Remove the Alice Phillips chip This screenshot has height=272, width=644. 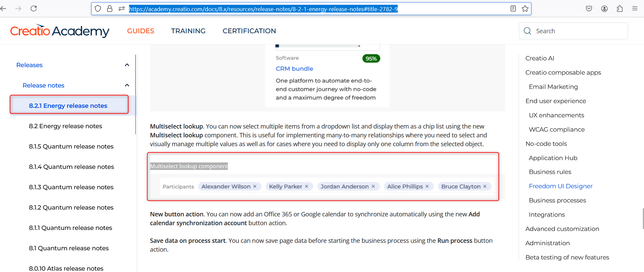click(427, 187)
